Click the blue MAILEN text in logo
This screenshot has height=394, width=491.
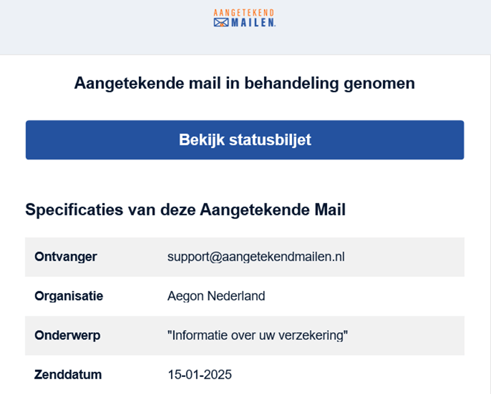coord(253,23)
